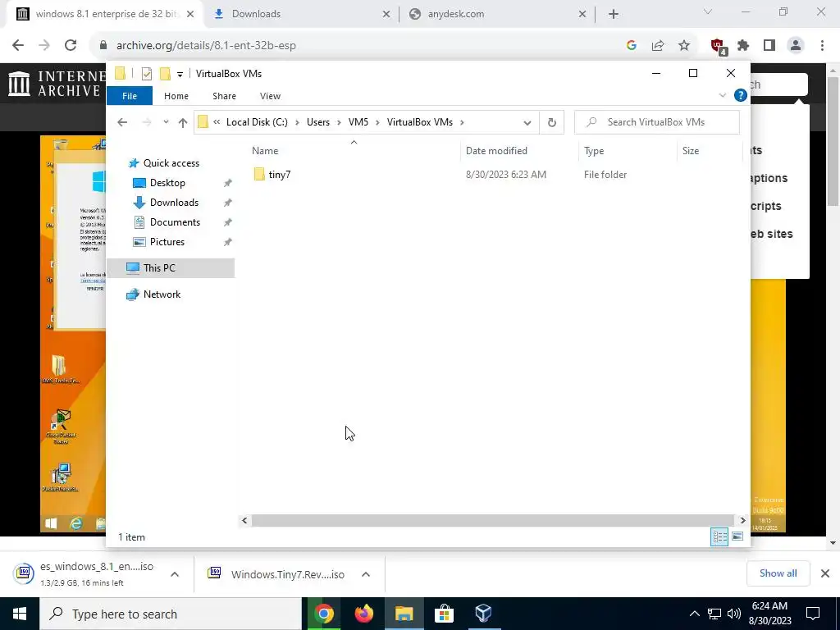Switch to large icons view button
Screen dimensions: 840x630
(737, 536)
